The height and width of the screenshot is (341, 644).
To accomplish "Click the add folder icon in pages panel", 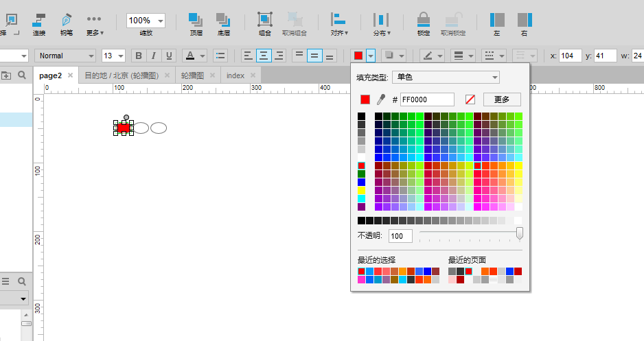I will [x=6, y=75].
